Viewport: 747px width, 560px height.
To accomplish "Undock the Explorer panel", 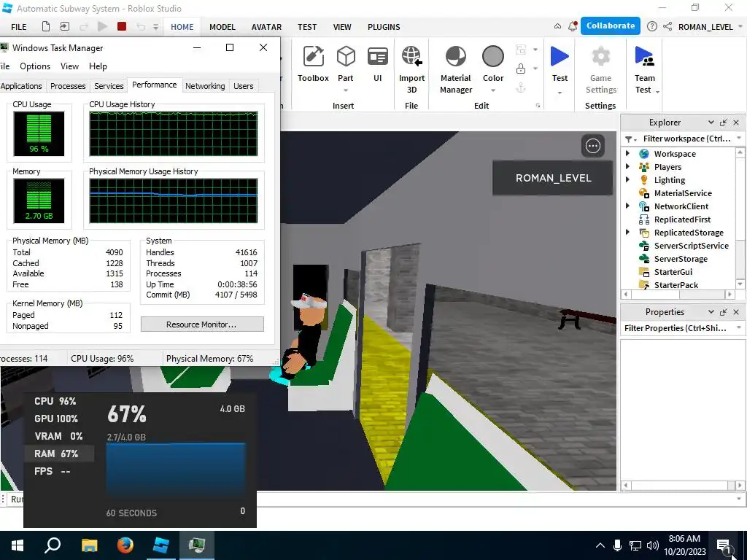I will pyautogui.click(x=723, y=122).
